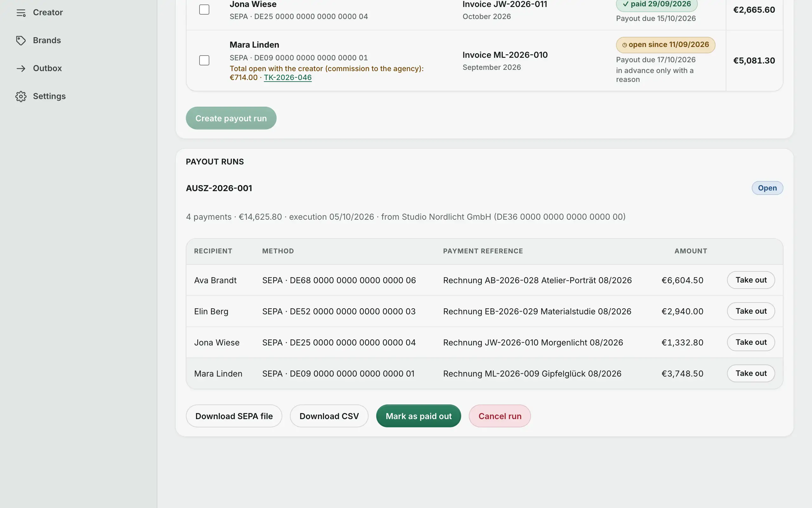
Task: Click amount €2,940.00
Action: tap(682, 311)
